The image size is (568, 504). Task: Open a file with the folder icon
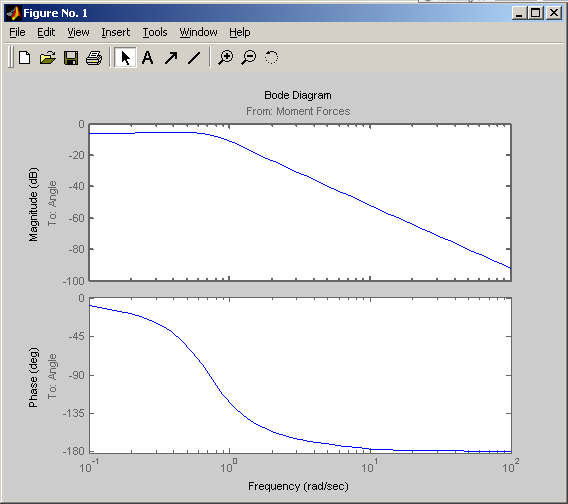47,58
